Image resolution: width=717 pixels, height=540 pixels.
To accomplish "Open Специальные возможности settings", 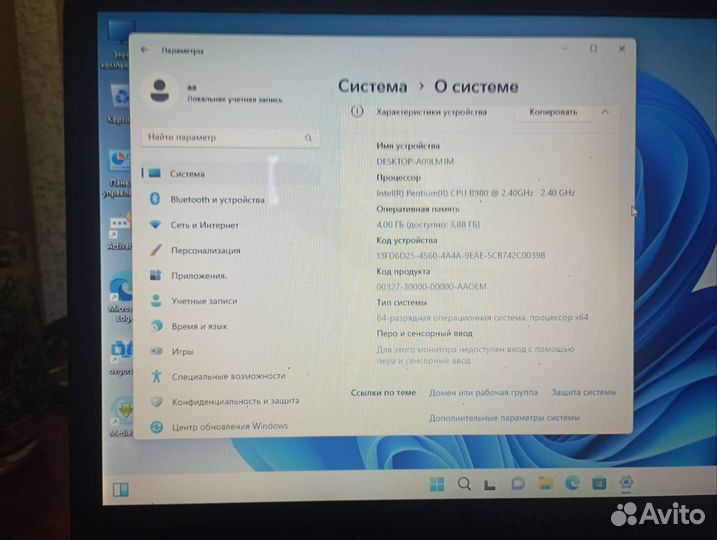I will click(228, 376).
